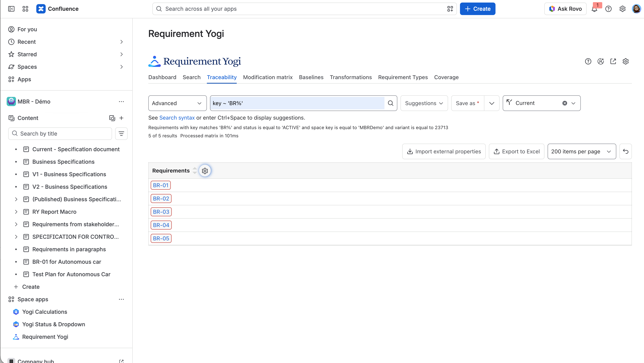Collapse the sidebar with the panel icon

click(x=11, y=9)
